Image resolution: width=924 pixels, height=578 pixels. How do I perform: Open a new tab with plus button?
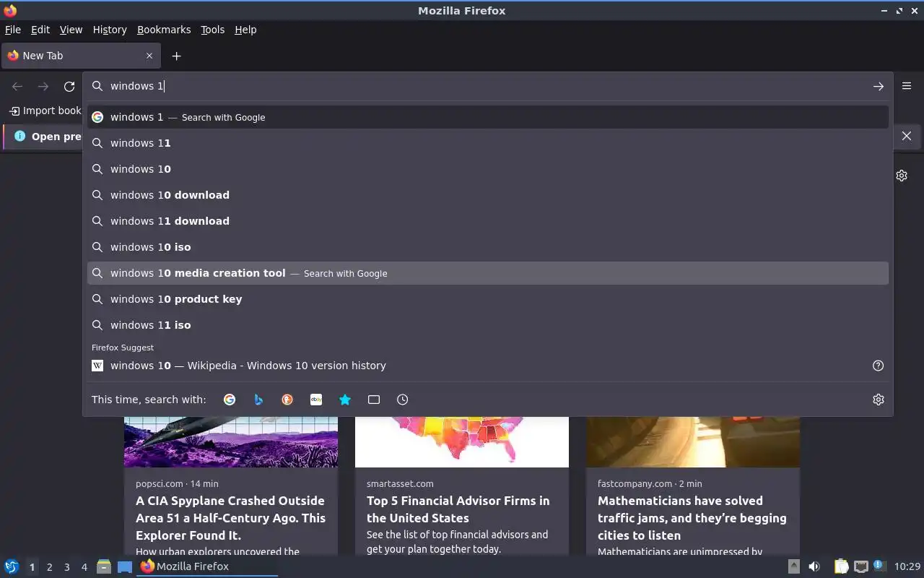(x=176, y=56)
